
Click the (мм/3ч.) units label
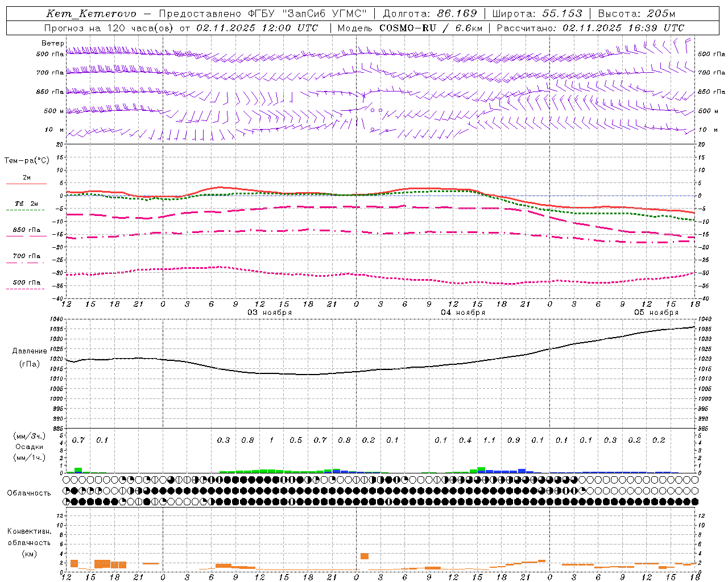click(29, 436)
